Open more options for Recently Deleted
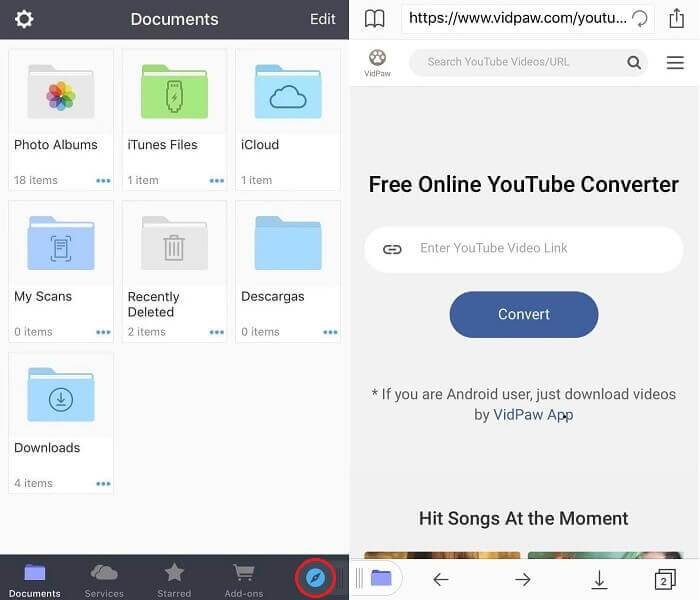700x600 pixels. [217, 332]
